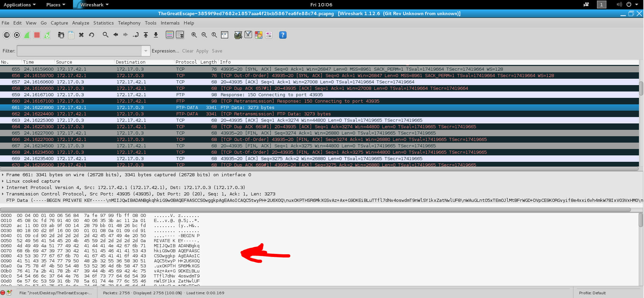Open coloring rules editor

point(258,35)
